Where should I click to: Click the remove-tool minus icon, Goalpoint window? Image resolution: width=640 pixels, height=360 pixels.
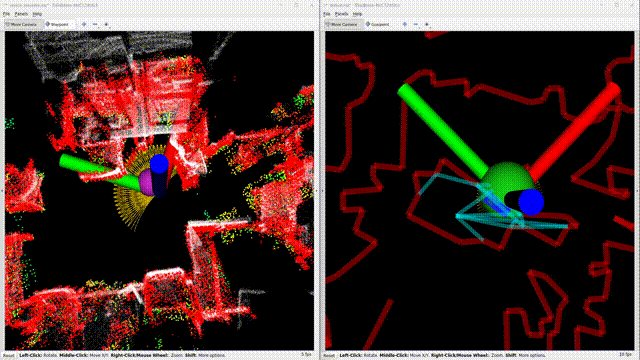point(416,24)
